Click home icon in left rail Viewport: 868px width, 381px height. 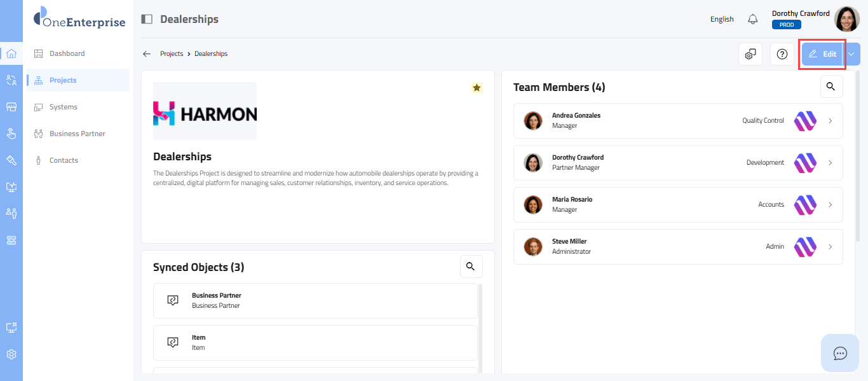11,53
